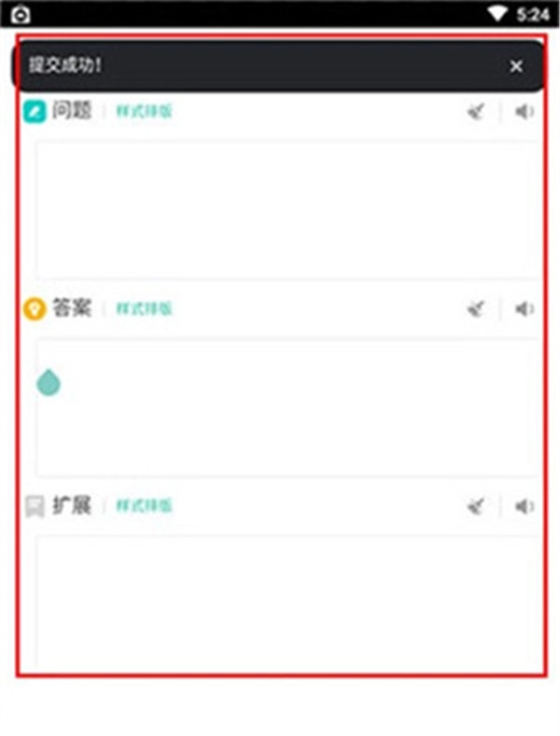560x736 pixels.
Task: Tap the speaker icon in 扩展 row
Action: point(525,506)
